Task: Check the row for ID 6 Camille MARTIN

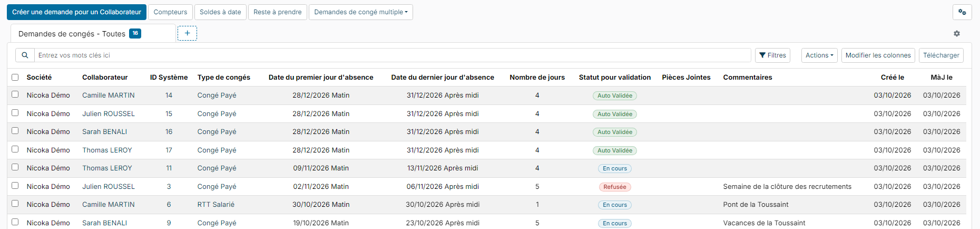Action: 15,204
